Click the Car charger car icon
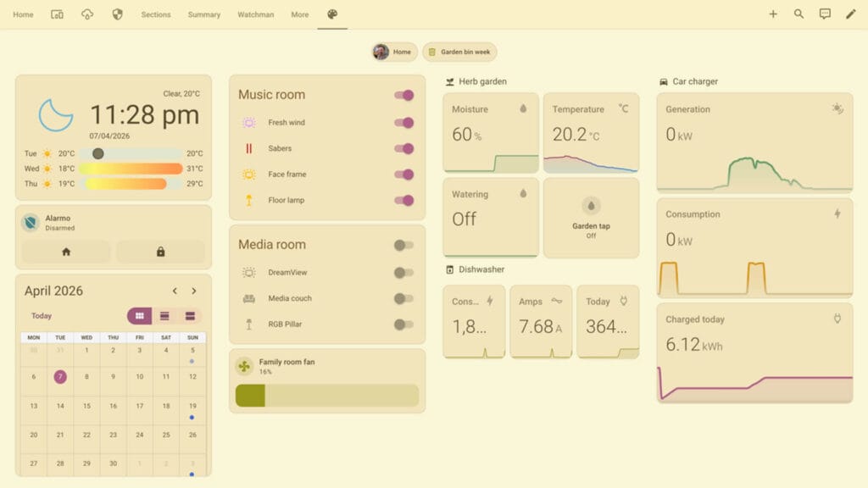This screenshot has height=488, width=868. pyautogui.click(x=664, y=82)
